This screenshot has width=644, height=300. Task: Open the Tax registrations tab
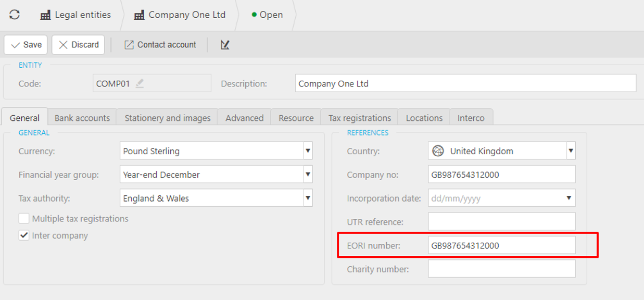coord(359,118)
